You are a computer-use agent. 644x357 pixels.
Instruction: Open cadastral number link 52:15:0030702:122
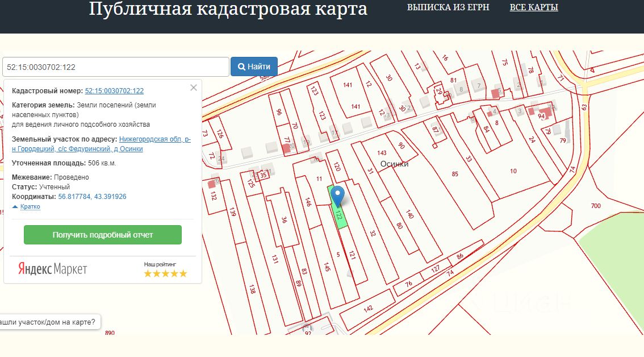[114, 91]
